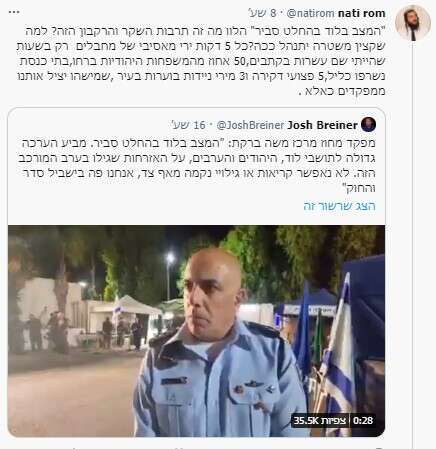Image resolution: width=436 pixels, height=449 pixels.
Task: Play the police officer video
Action: 196,331
